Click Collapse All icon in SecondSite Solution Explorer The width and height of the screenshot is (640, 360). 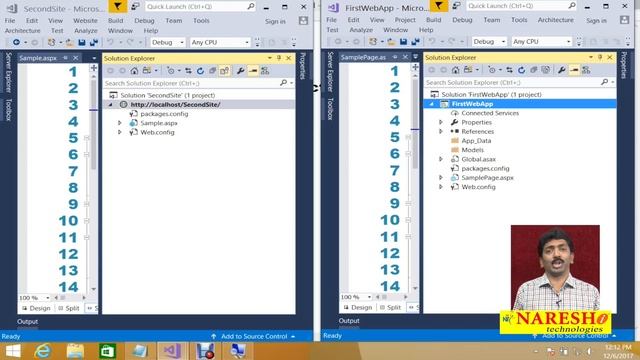(x=212, y=71)
